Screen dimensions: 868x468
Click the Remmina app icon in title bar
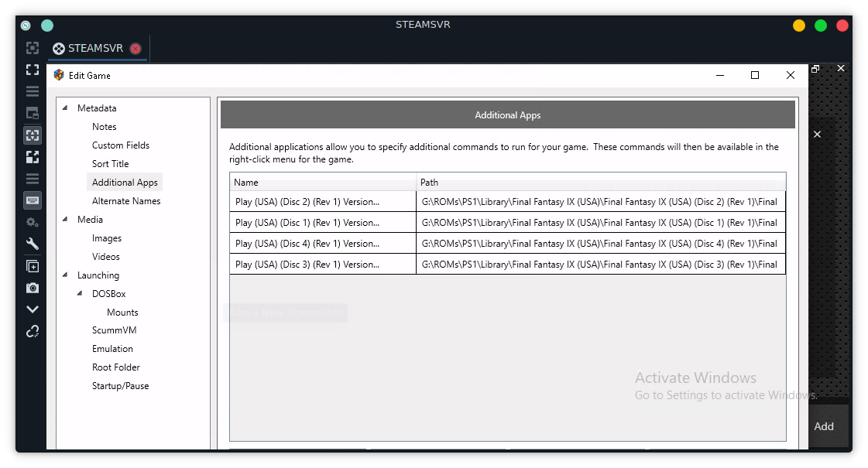[x=26, y=25]
